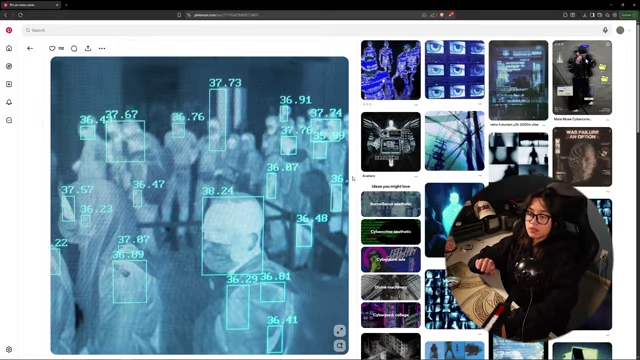
Task: Click the Brave shield icon in the address bar
Action: tap(442, 15)
